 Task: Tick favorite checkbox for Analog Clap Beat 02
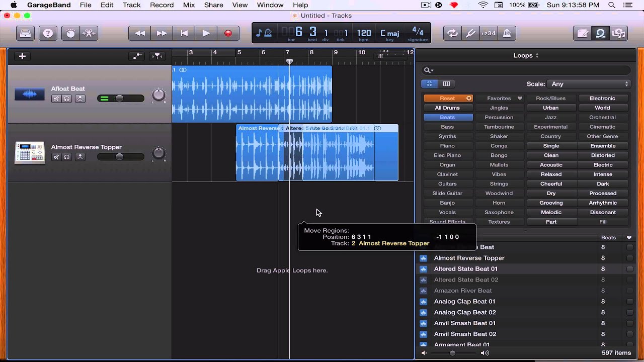[629, 312]
